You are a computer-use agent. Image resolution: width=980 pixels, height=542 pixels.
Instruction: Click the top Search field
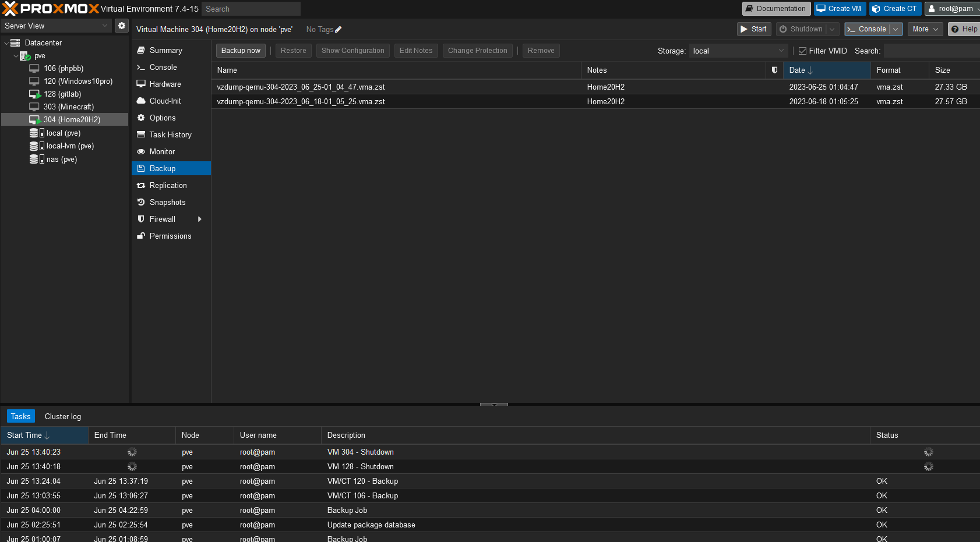tap(251, 9)
